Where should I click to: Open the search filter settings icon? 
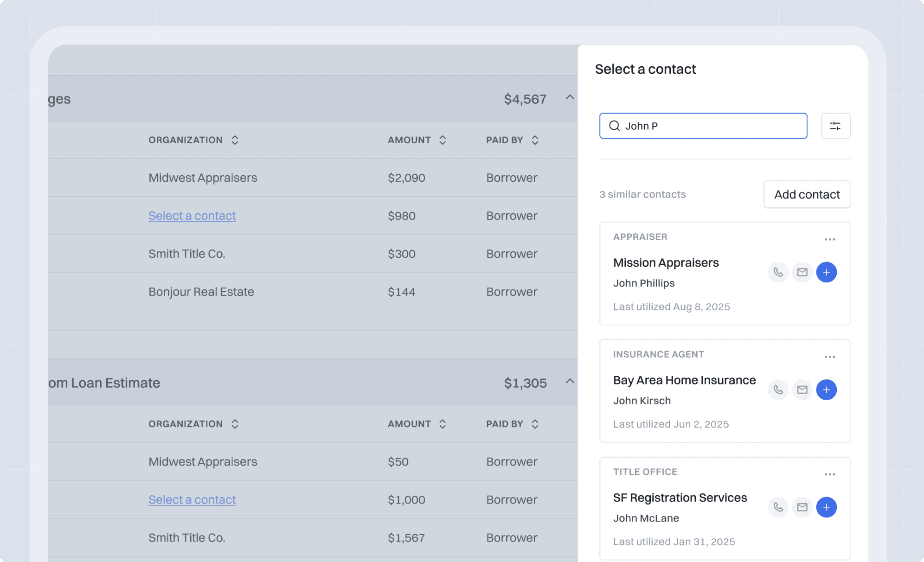coord(835,126)
